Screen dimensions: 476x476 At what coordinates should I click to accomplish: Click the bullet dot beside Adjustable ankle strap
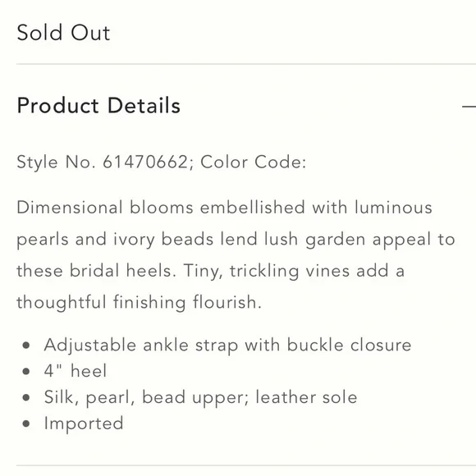pyautogui.click(x=26, y=346)
